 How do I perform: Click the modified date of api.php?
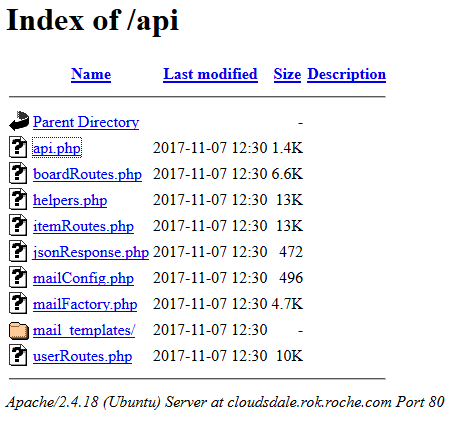click(210, 148)
